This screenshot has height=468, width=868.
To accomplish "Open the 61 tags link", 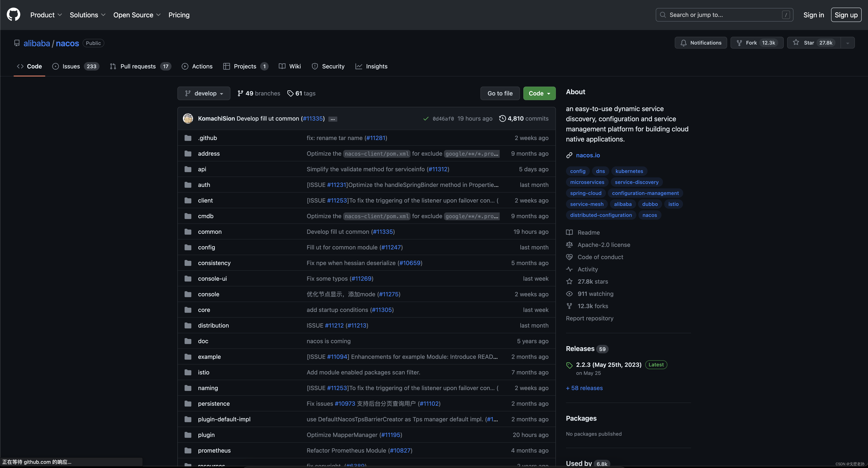I will pos(301,93).
